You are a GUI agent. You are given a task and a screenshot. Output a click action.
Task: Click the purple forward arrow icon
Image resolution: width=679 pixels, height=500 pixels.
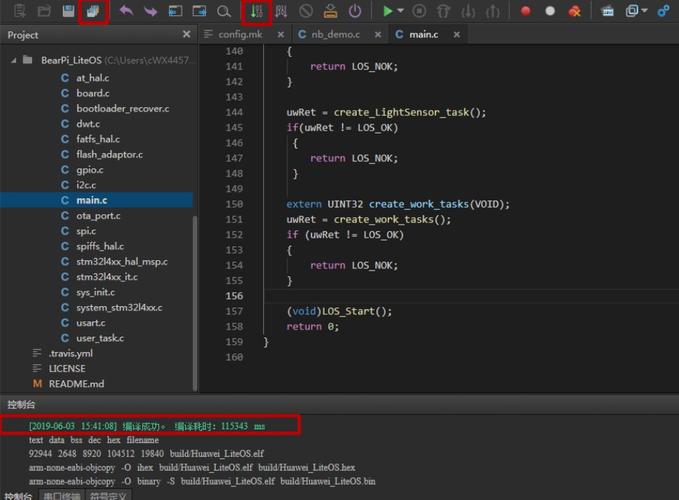click(151, 11)
